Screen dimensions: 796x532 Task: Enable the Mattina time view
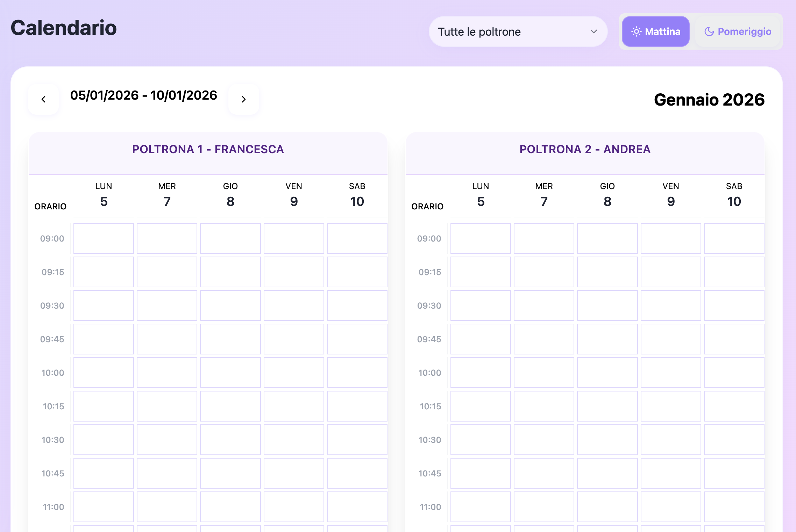coord(655,31)
